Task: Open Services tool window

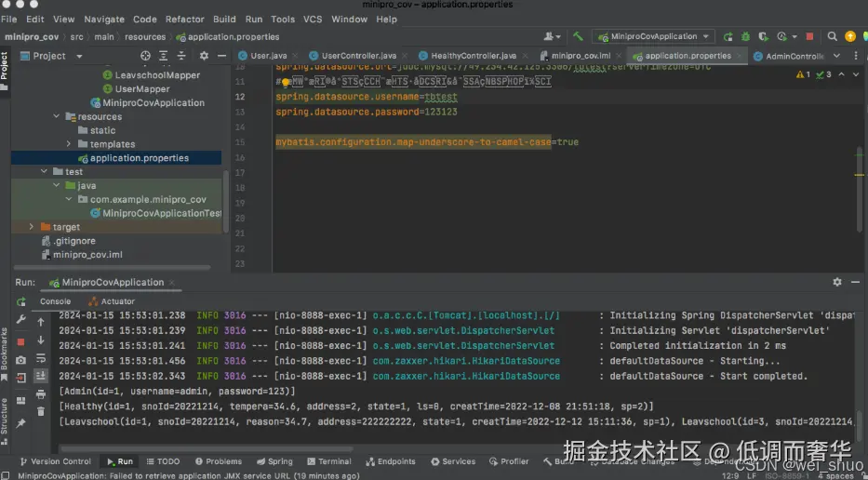Action: coord(453,461)
